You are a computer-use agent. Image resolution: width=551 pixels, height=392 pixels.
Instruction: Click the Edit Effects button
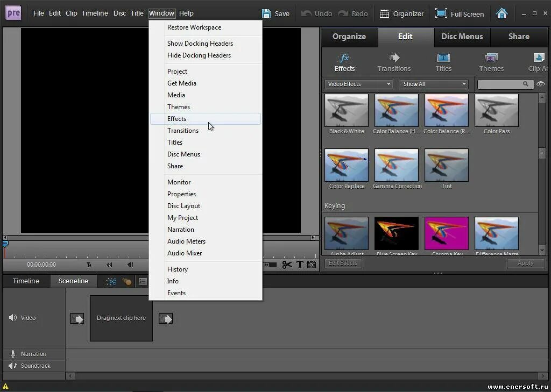coord(343,263)
